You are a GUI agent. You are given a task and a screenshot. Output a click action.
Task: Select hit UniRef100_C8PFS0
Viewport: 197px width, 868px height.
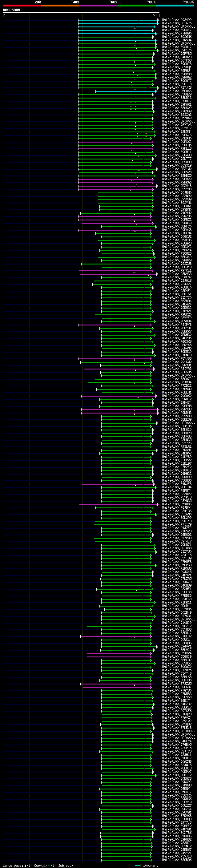(x=177, y=226)
